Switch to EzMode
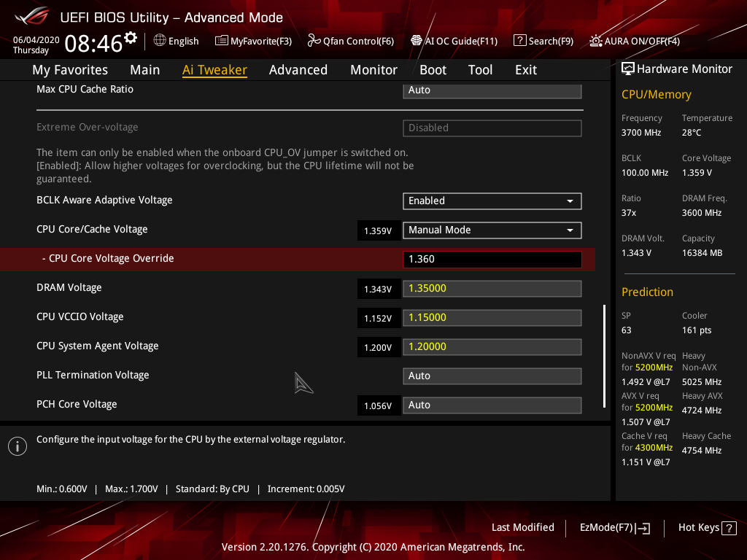 614,527
